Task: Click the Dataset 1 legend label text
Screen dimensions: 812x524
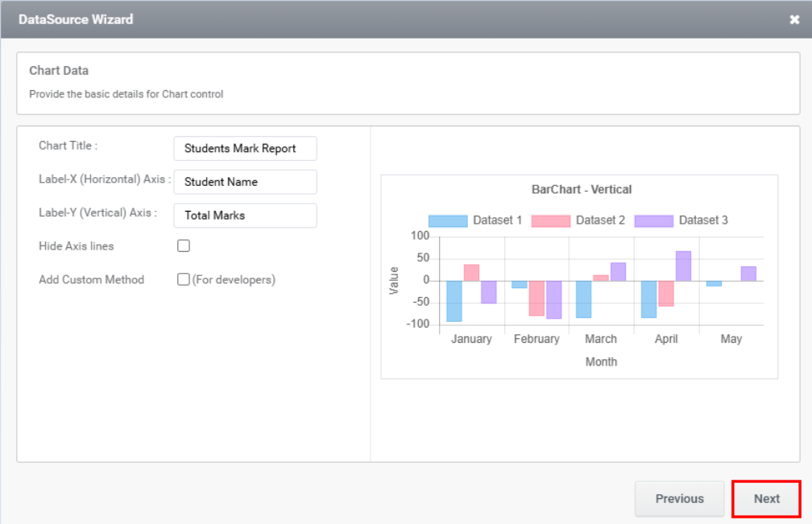Action: [497, 221]
